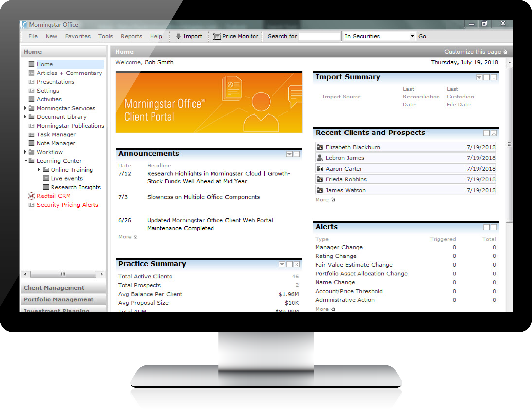Open the In Securities search dropdown
This screenshot has width=532, height=411.
point(412,36)
